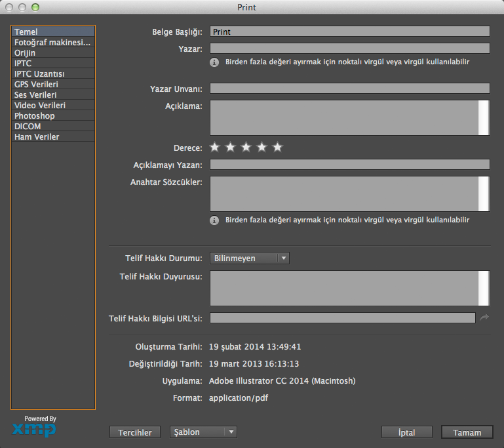
Task: Focus the Telif Hakkı Bilgisi URL'si field
Action: coord(343,317)
